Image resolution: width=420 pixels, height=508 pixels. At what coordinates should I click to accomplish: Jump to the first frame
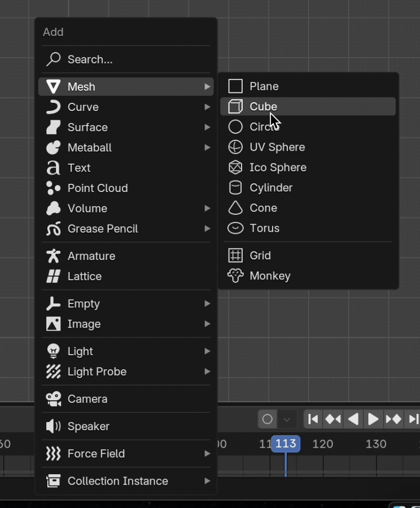coord(313,419)
